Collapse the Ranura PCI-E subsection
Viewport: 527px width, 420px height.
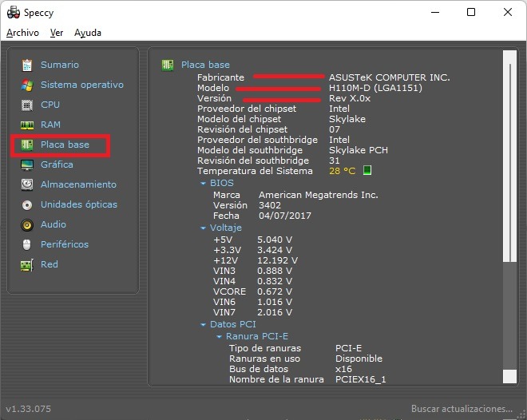click(219, 337)
